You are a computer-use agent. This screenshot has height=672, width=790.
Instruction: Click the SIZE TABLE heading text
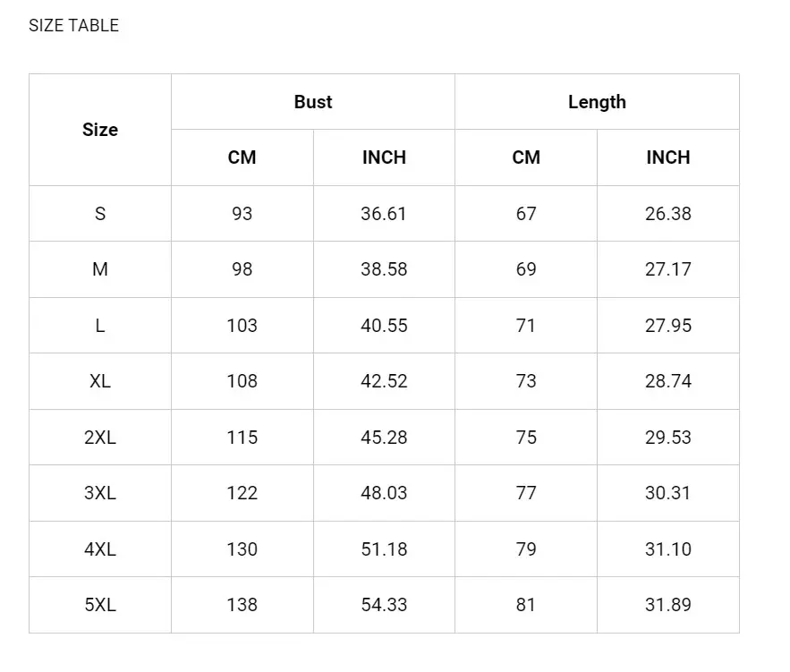click(73, 25)
